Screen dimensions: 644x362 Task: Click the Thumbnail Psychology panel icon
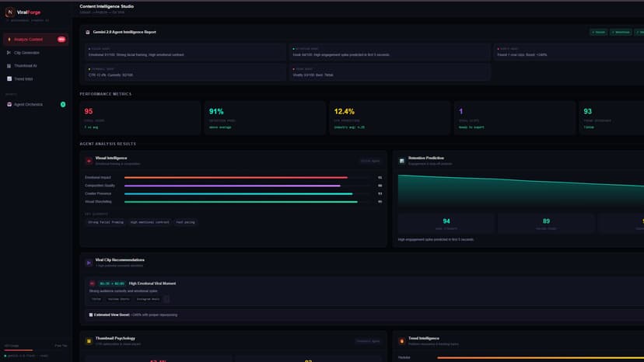tap(89, 341)
